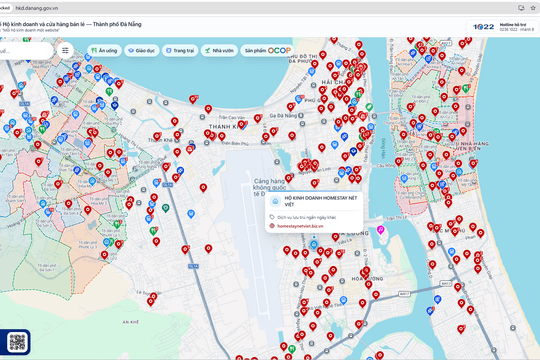Click the homestay house icon in popup
The height and width of the screenshot is (360, 540).
click(x=275, y=201)
